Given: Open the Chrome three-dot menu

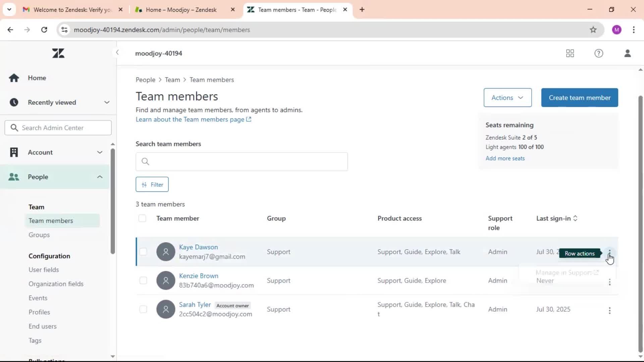Looking at the screenshot, I should 634,30.
